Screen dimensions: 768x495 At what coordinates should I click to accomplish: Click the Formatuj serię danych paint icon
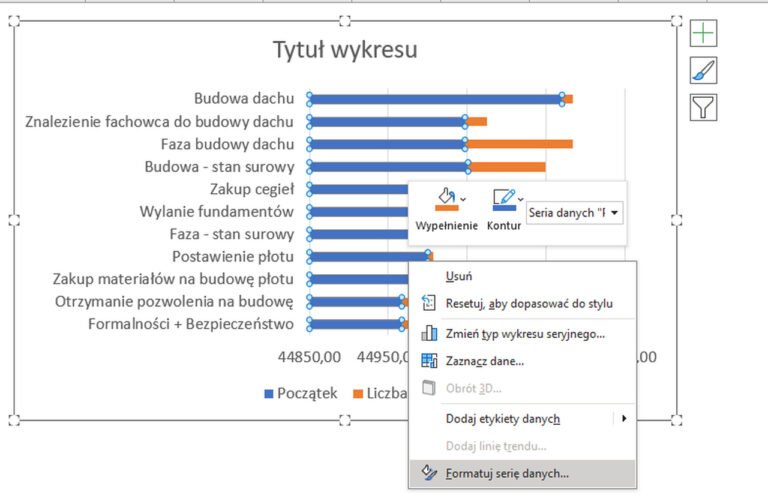[429, 472]
